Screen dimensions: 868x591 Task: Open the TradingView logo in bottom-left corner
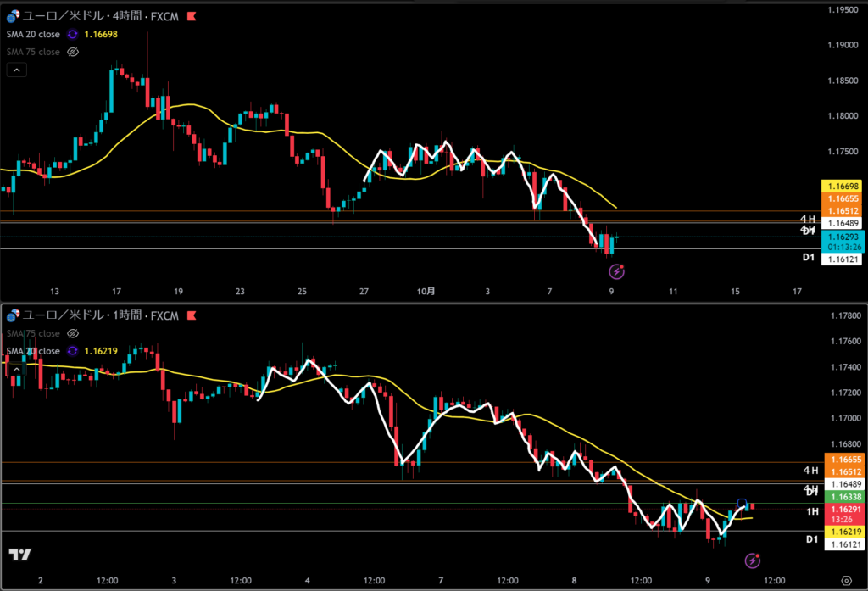pos(20,555)
